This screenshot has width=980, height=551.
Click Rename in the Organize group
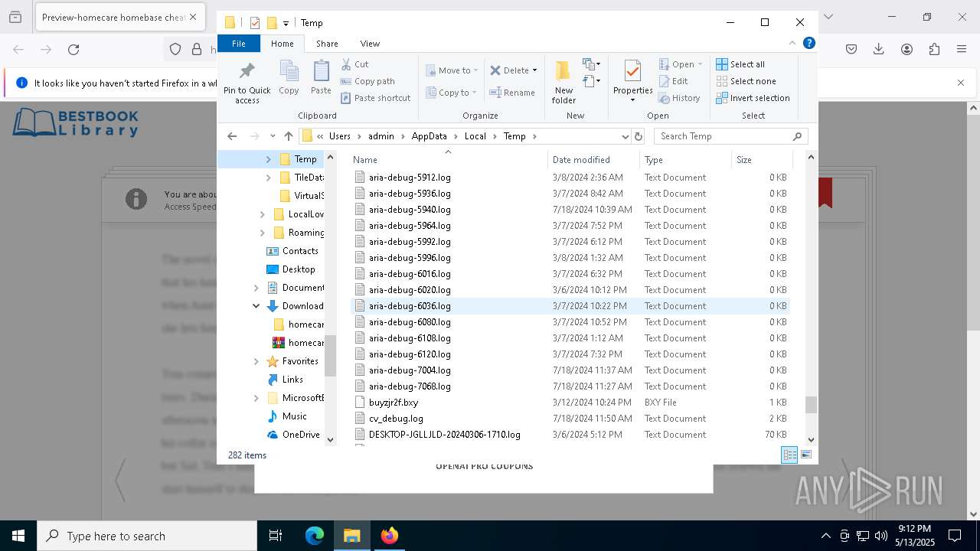pyautogui.click(x=512, y=93)
